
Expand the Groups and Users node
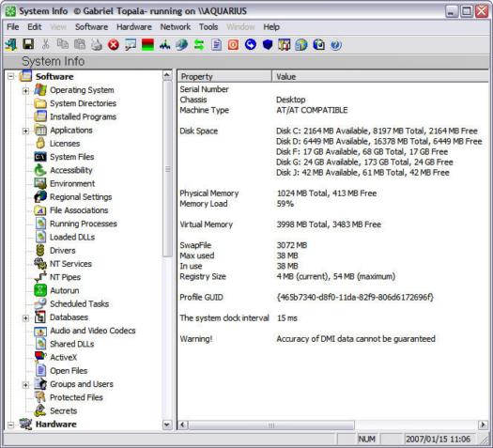coord(25,384)
